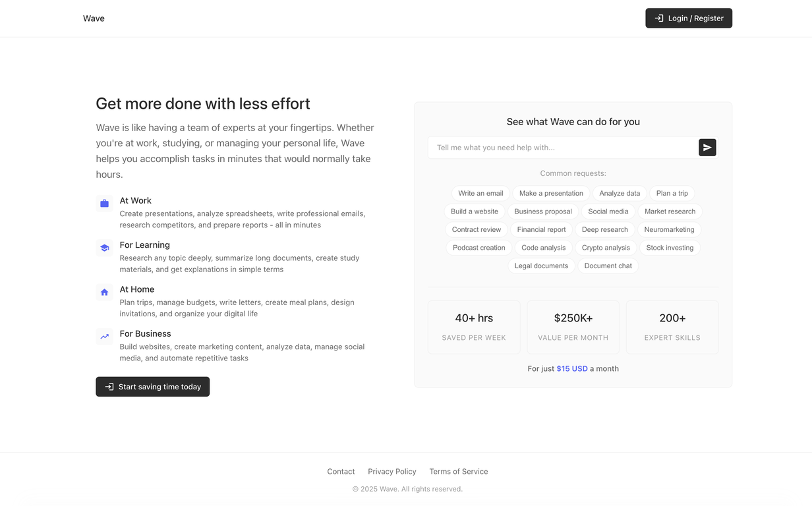Select the Write an email chip
This screenshot has width=812, height=506.
coord(480,193)
